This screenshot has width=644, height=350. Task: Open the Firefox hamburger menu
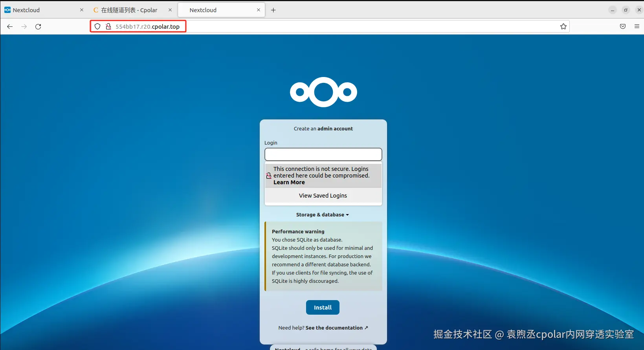point(637,26)
